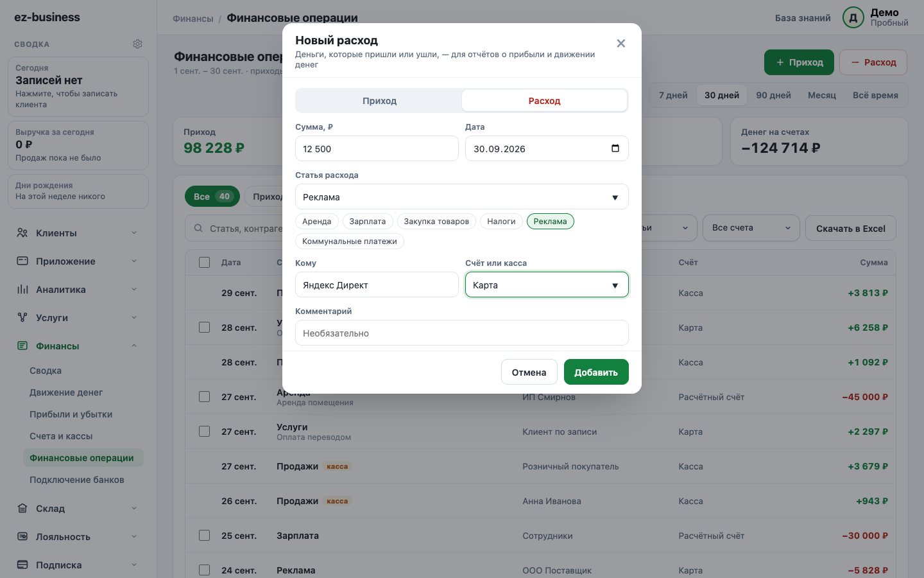Tick checkbox for 28 сент. +6 258 row
Viewport: 924px width, 578px height.
click(x=204, y=328)
